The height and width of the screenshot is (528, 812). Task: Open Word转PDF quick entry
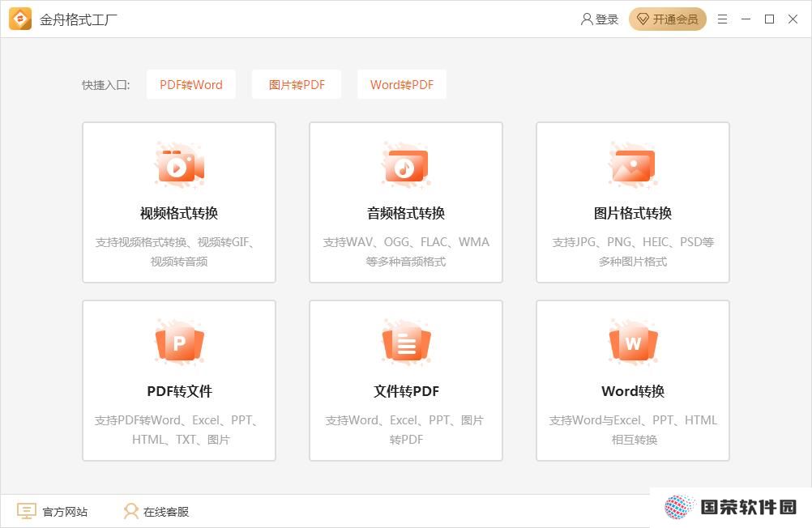(402, 84)
